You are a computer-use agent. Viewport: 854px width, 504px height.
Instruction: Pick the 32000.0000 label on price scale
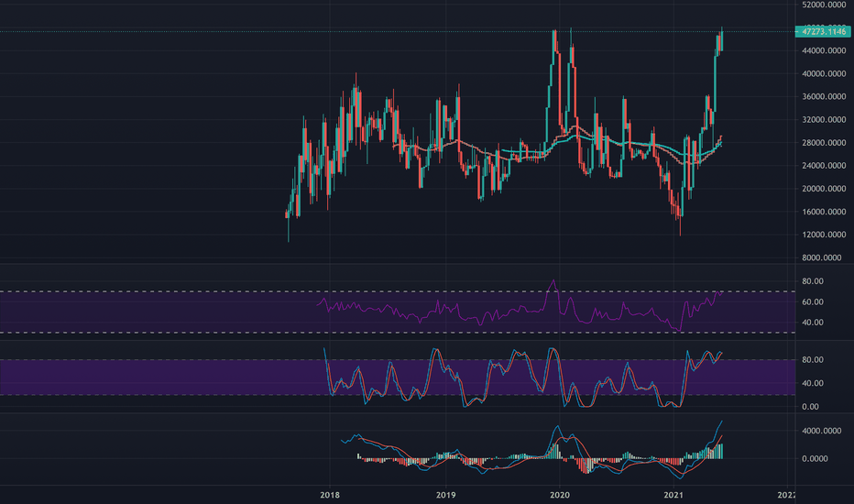(x=824, y=119)
